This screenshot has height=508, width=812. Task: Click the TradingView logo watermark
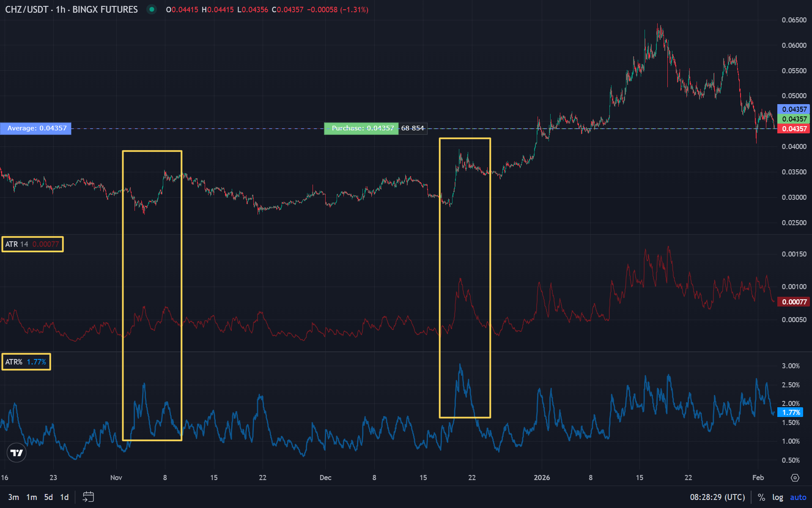click(x=16, y=453)
